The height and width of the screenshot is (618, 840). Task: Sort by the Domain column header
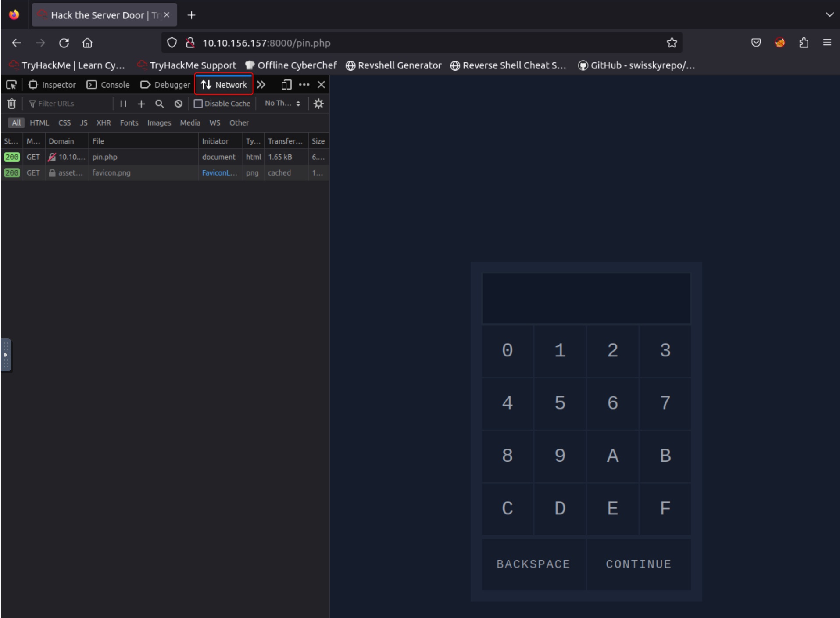point(67,141)
